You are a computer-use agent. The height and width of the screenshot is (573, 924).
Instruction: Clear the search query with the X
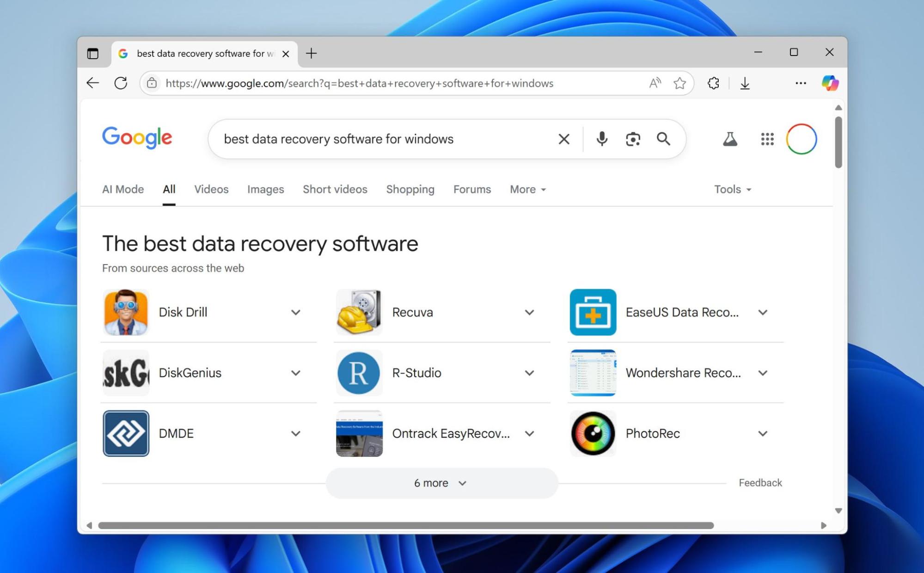563,139
